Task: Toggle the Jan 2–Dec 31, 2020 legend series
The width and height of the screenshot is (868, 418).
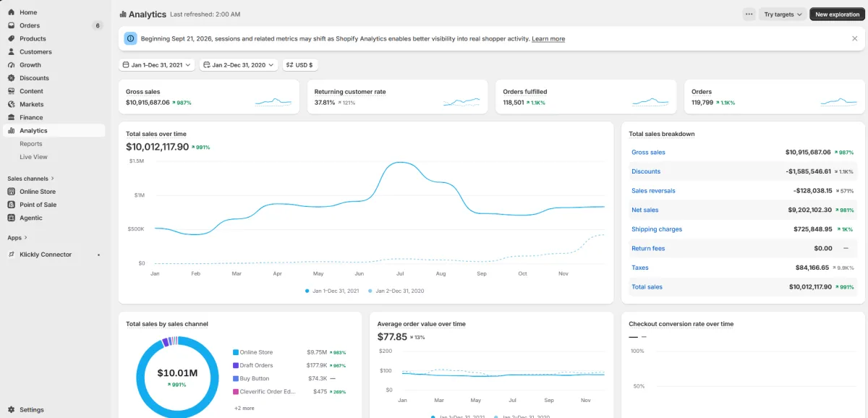Action: pos(396,291)
